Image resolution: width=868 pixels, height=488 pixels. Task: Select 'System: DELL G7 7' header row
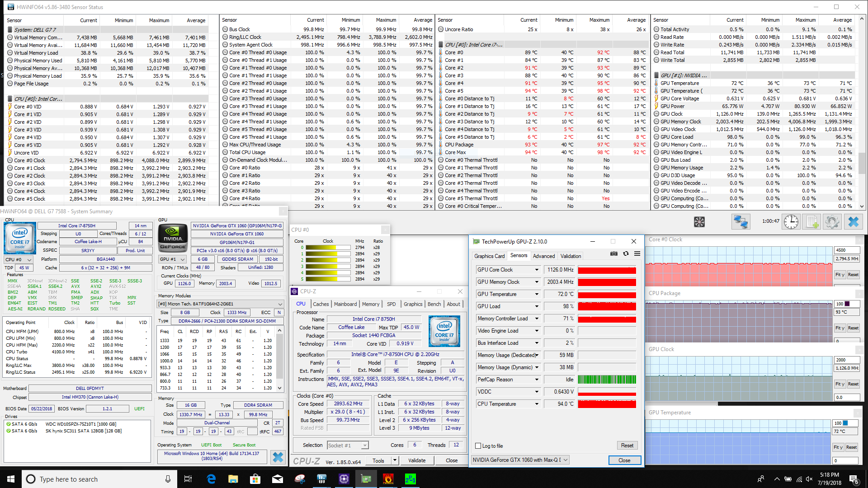click(108, 29)
